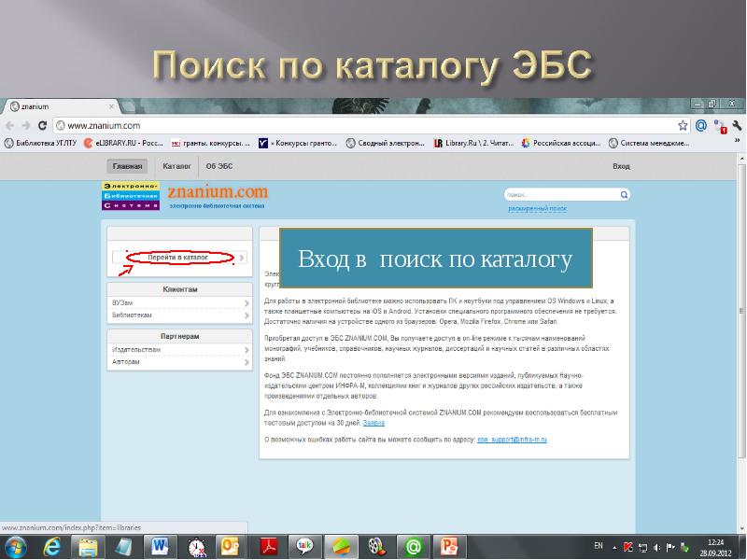Open Microsoft Word from the taskbar
This screenshot has width=747, height=560.
(x=159, y=546)
